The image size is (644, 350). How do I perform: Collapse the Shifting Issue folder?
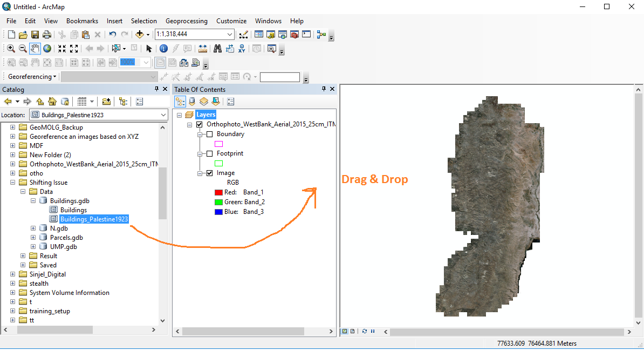(x=13, y=183)
